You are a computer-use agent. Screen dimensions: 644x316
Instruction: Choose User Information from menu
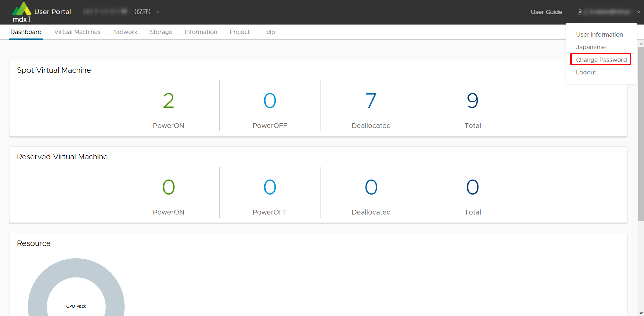[599, 35]
